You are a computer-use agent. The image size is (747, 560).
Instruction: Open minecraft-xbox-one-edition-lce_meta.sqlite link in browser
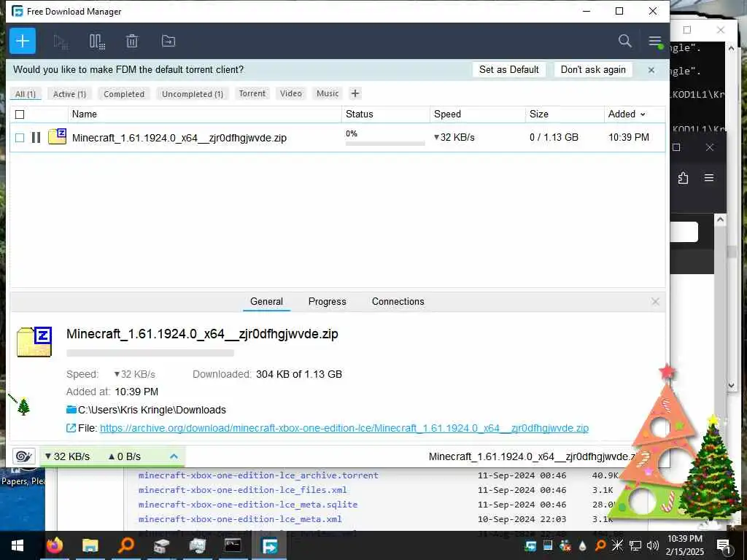[x=248, y=505]
